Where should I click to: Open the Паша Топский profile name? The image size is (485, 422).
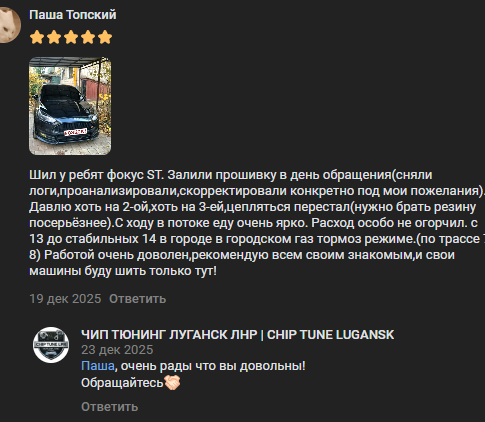coord(73,15)
